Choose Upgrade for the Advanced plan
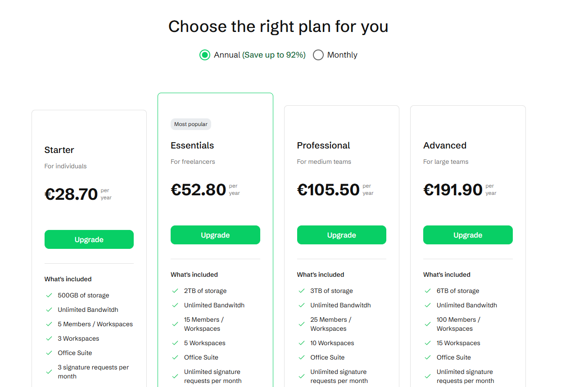588x387 pixels. tap(468, 235)
